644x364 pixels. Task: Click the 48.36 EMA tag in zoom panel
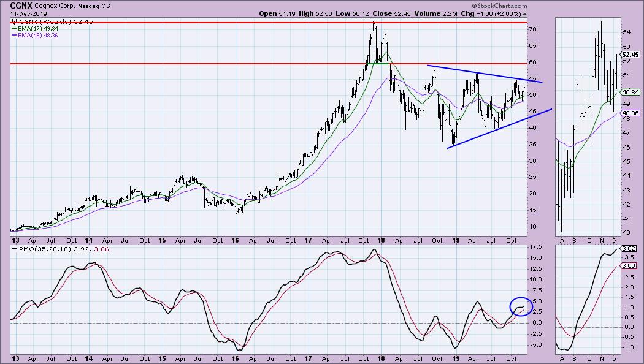pyautogui.click(x=631, y=113)
